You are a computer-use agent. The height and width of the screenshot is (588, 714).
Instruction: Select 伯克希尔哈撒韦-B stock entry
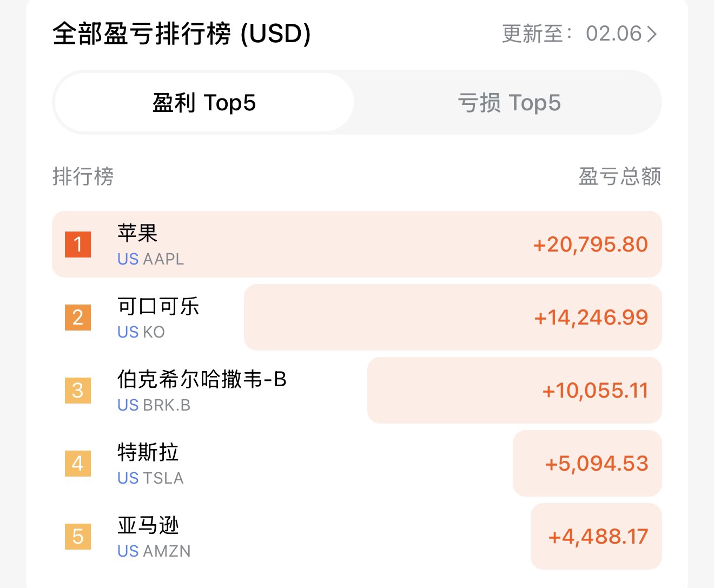click(x=202, y=379)
